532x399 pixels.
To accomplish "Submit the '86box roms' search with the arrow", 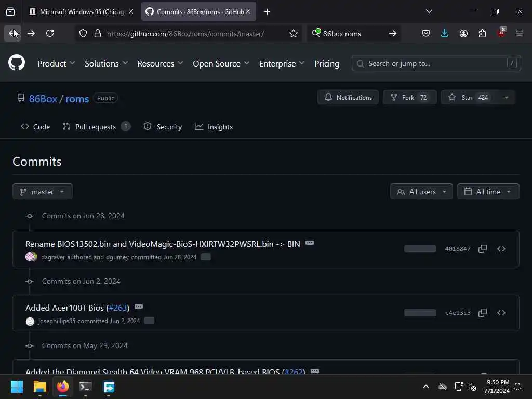I will point(393,34).
